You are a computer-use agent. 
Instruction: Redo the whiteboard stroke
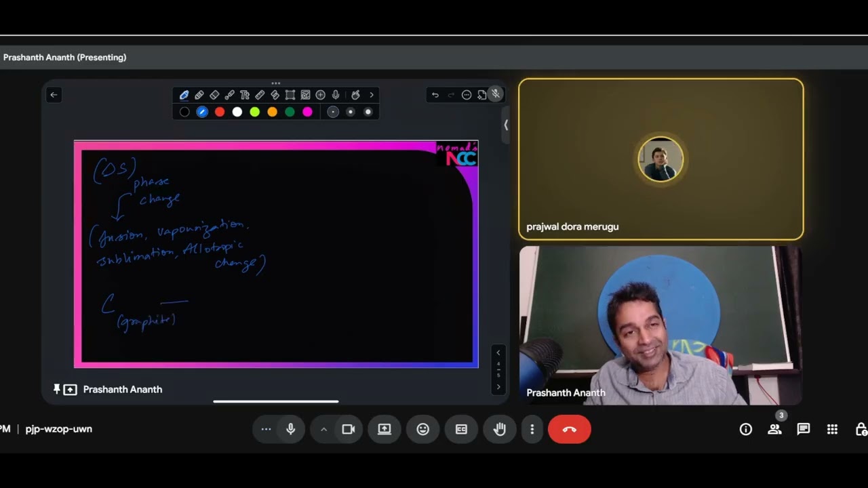pyautogui.click(x=451, y=95)
